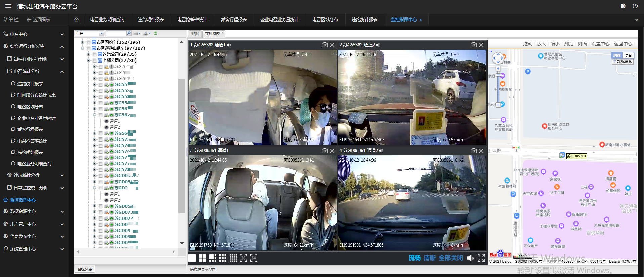This screenshot has height=277, width=644.
Task: Click 返回看板 link in the menu bar
Action: [x=39, y=20]
